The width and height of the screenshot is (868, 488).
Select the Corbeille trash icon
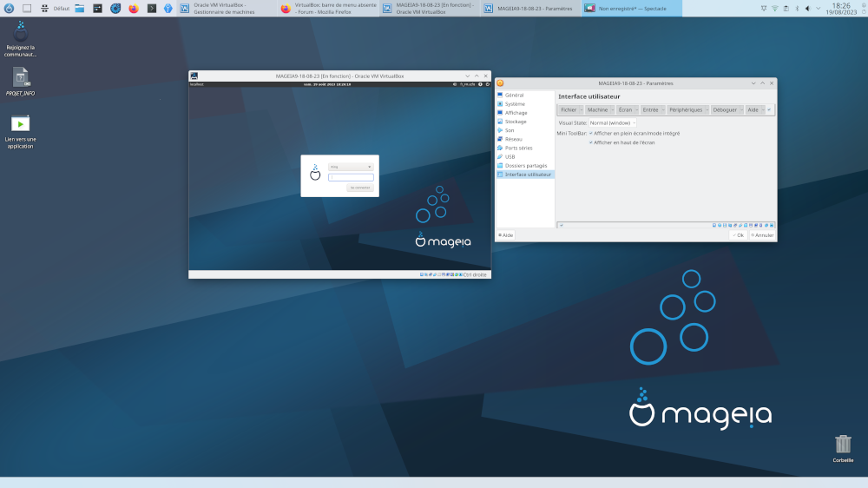(843, 448)
